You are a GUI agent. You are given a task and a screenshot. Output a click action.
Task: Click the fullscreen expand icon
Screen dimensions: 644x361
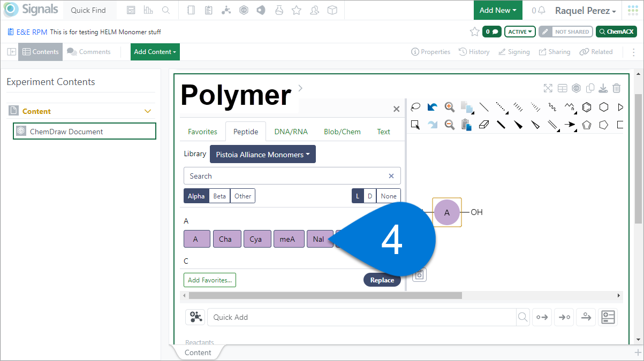pos(548,88)
